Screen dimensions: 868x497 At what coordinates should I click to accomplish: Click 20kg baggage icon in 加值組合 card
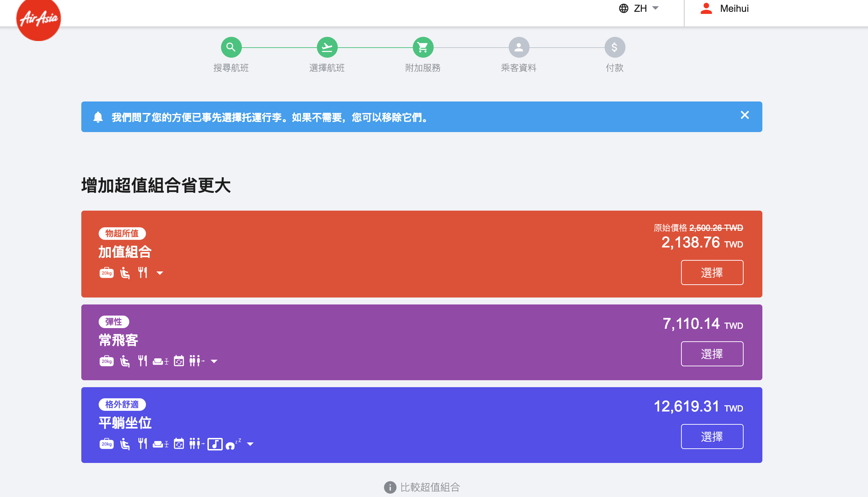tap(107, 273)
